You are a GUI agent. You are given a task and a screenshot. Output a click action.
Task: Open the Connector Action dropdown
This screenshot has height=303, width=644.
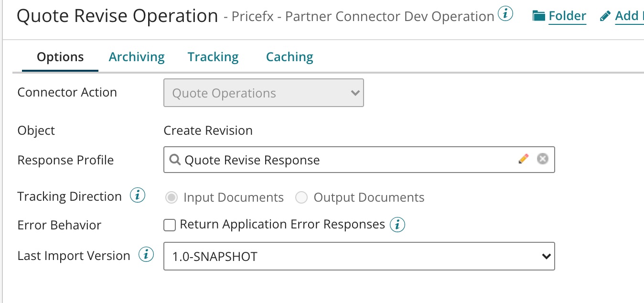[263, 93]
